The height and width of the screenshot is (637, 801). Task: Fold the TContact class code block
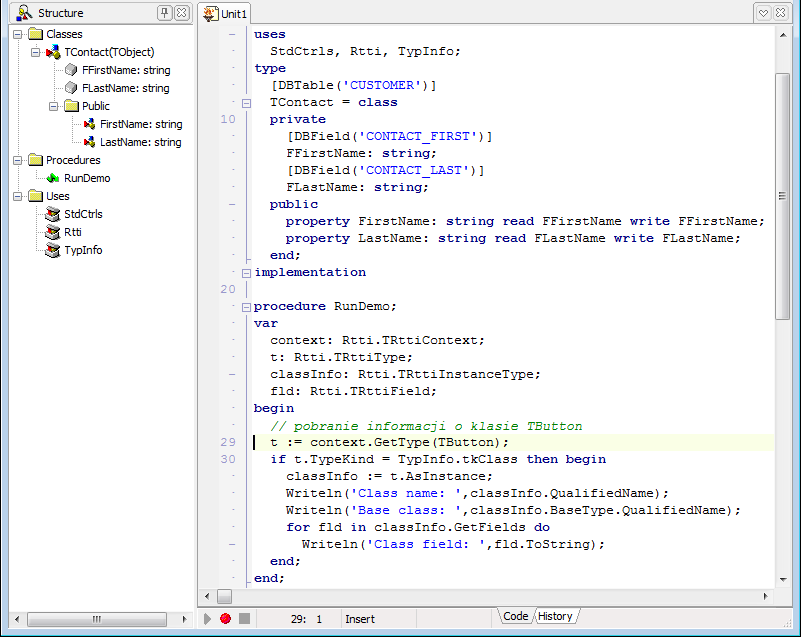tap(246, 102)
